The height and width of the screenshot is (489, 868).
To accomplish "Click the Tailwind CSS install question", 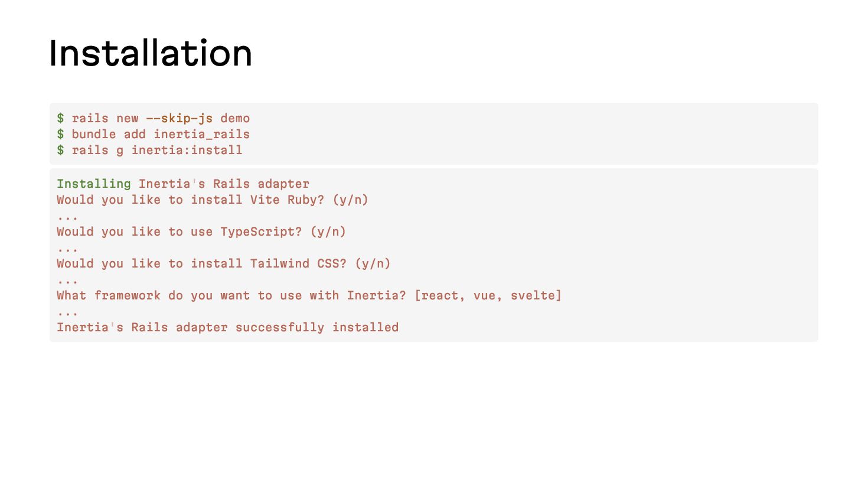I will [224, 263].
